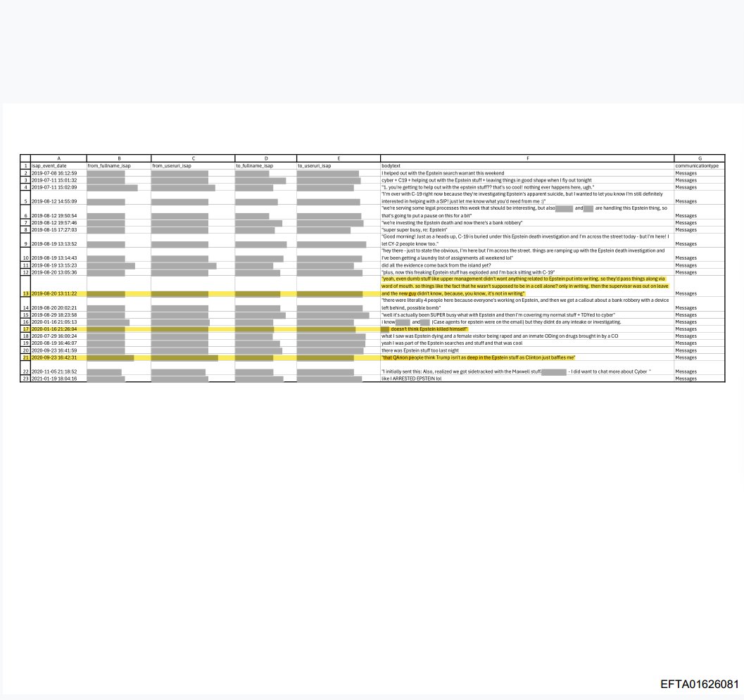Screen dimensions: 744x700
Task: Click the message "there was Epstein stuff too last night"
Action: coord(527,350)
